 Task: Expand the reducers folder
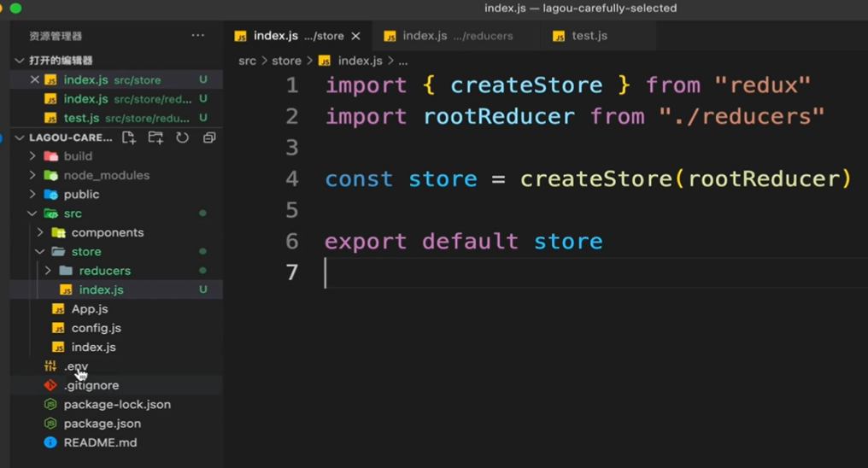pyautogui.click(x=48, y=271)
